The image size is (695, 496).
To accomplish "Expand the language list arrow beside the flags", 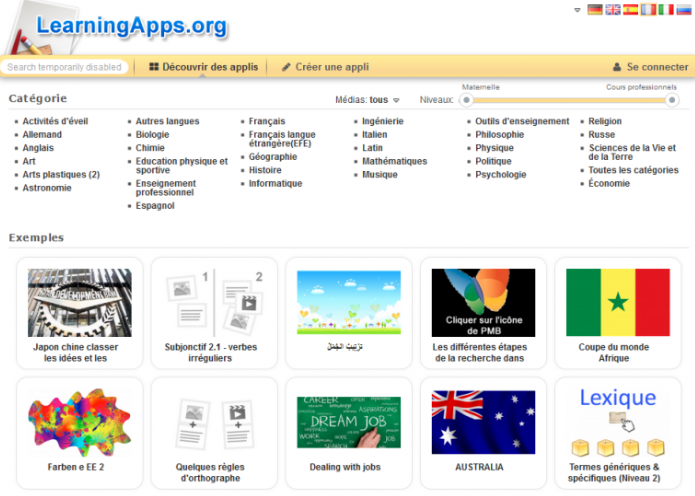I will (x=578, y=10).
